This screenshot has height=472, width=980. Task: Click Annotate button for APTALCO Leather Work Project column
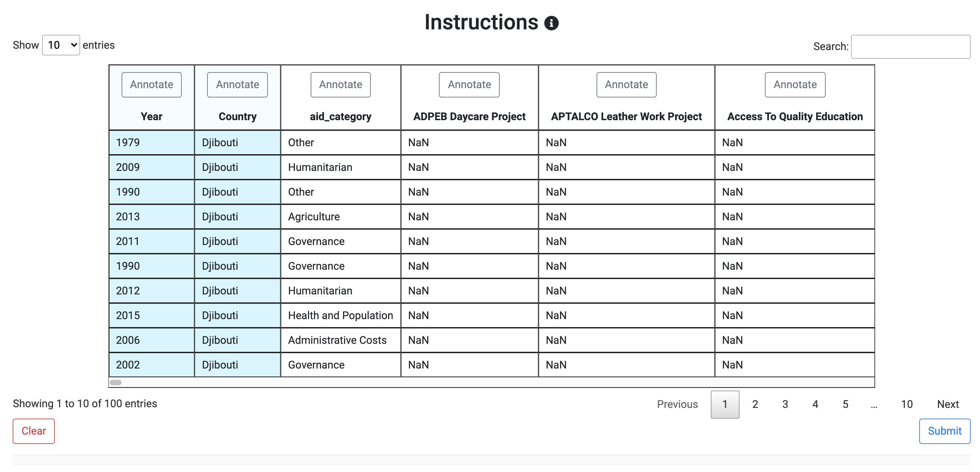626,84
